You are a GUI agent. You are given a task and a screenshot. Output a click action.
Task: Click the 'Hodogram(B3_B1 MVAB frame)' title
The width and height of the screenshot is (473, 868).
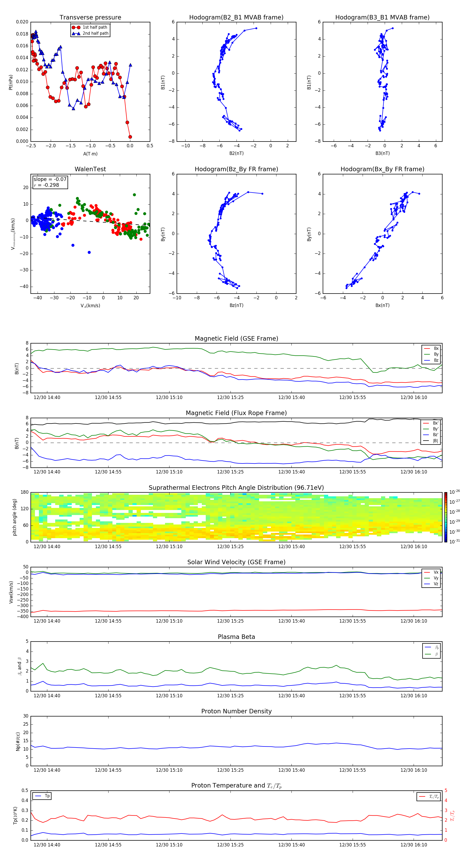pos(382,18)
